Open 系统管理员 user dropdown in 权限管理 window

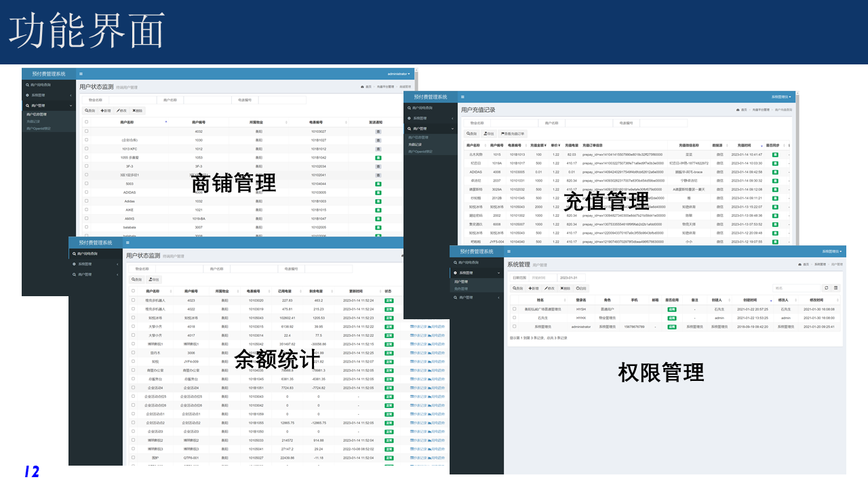click(831, 251)
